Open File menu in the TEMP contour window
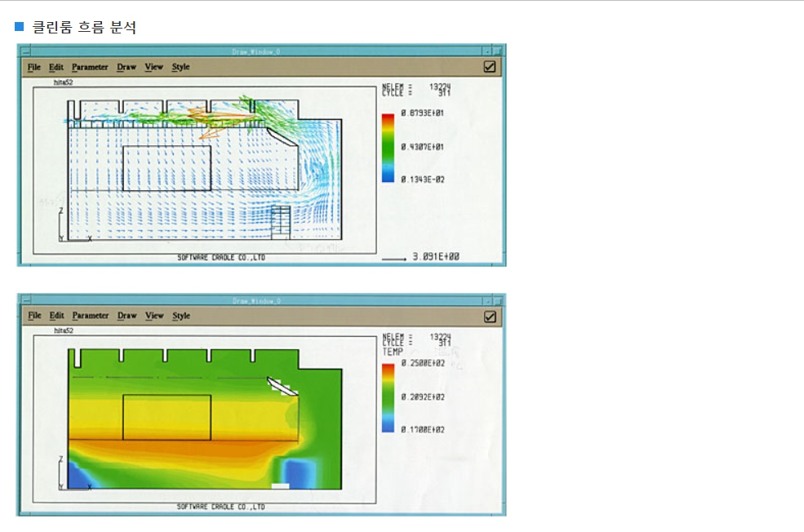Viewport: 804px width, 532px height. 33,316
